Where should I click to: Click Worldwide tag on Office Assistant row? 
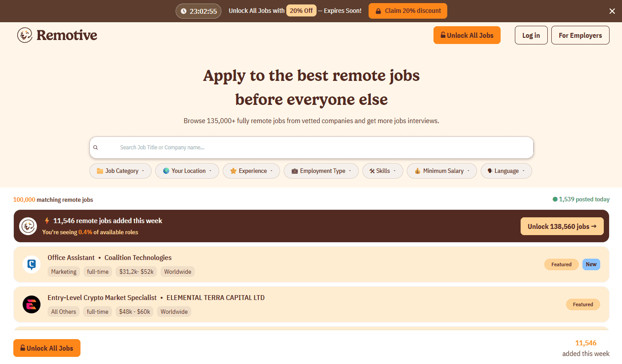pyautogui.click(x=178, y=272)
